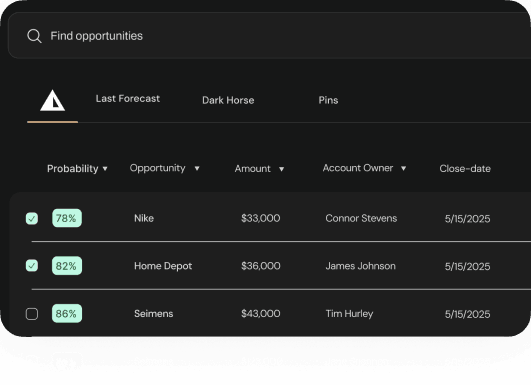Switch to the Last Forecast tab
The width and height of the screenshot is (531, 385).
pos(127,99)
